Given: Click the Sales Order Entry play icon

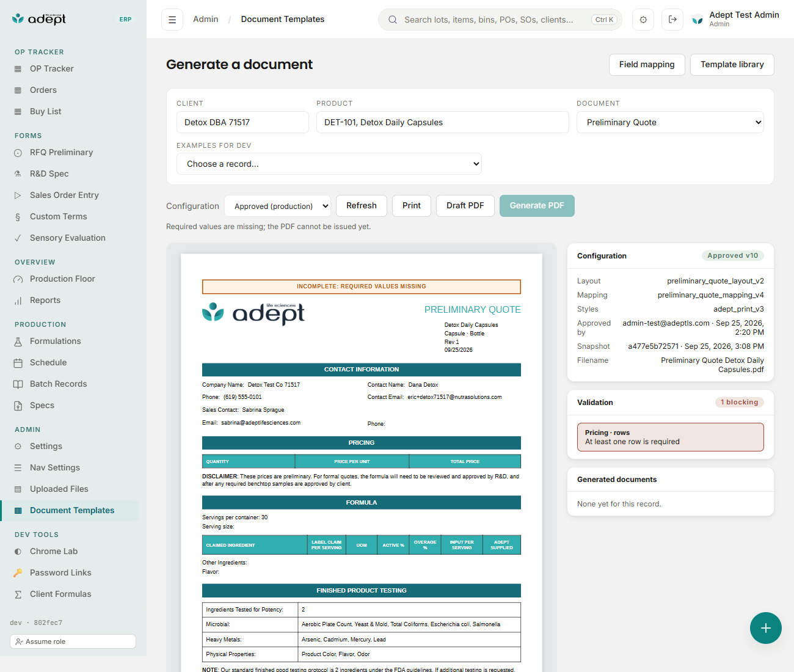Looking at the screenshot, I should [18, 195].
